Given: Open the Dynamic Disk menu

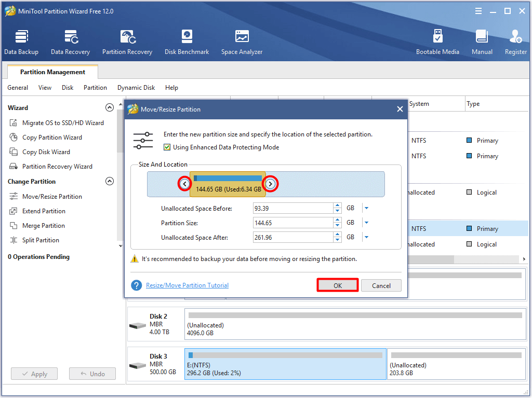Looking at the screenshot, I should click(x=136, y=88).
